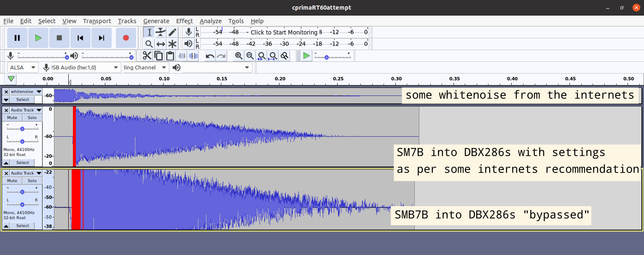
Task: Solo the bottom selected Audio Track
Action: (32, 181)
